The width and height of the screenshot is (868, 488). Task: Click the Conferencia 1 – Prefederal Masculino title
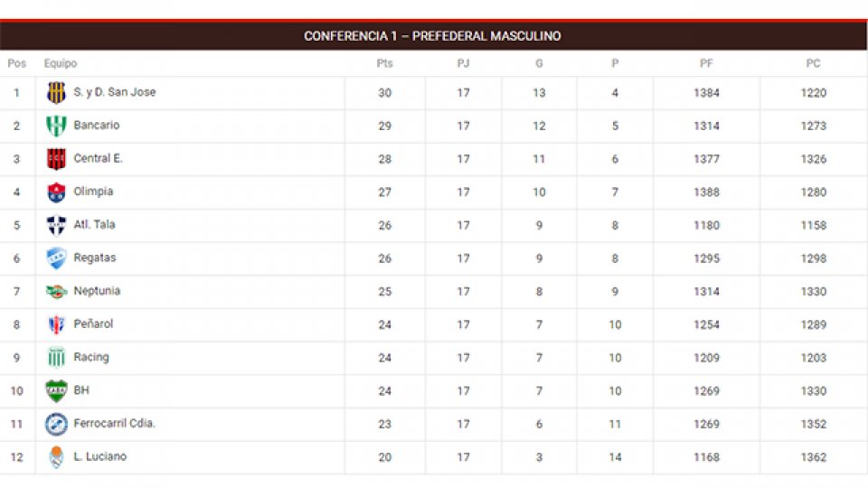click(432, 36)
